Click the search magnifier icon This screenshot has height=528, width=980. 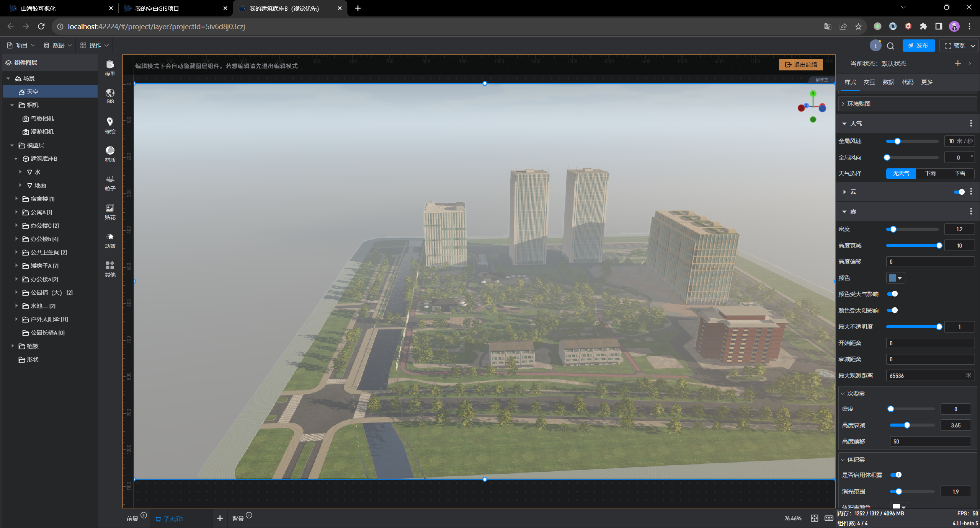pyautogui.click(x=890, y=46)
